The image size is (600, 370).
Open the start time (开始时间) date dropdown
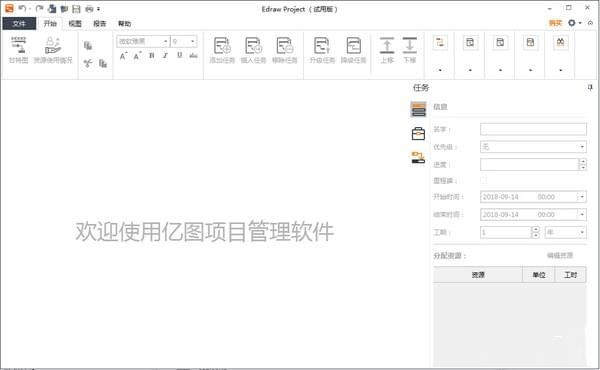(582, 197)
